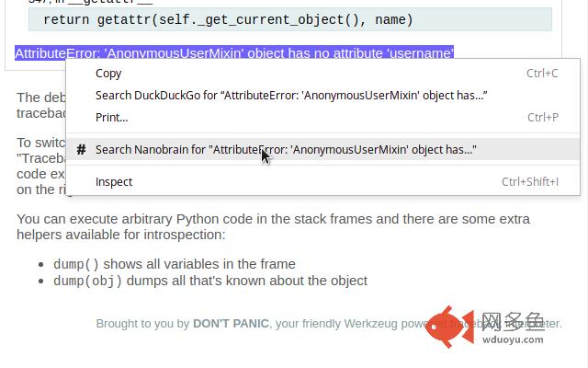
Task: Click the orange fish logo watermark
Action: pos(449,327)
